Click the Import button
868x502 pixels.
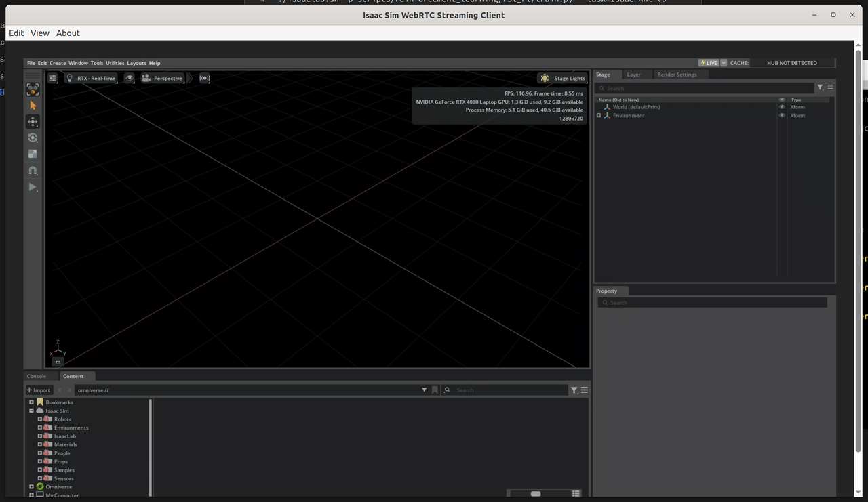pos(39,390)
